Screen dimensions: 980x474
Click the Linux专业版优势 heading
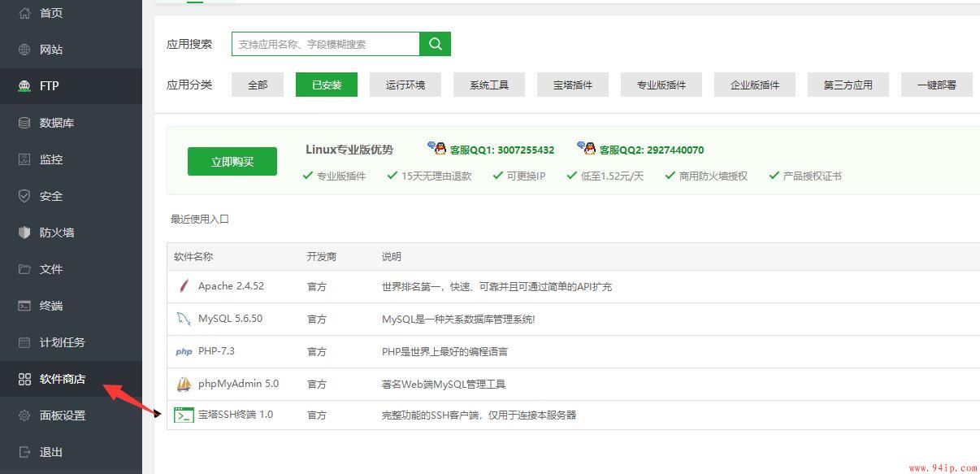tap(349, 150)
